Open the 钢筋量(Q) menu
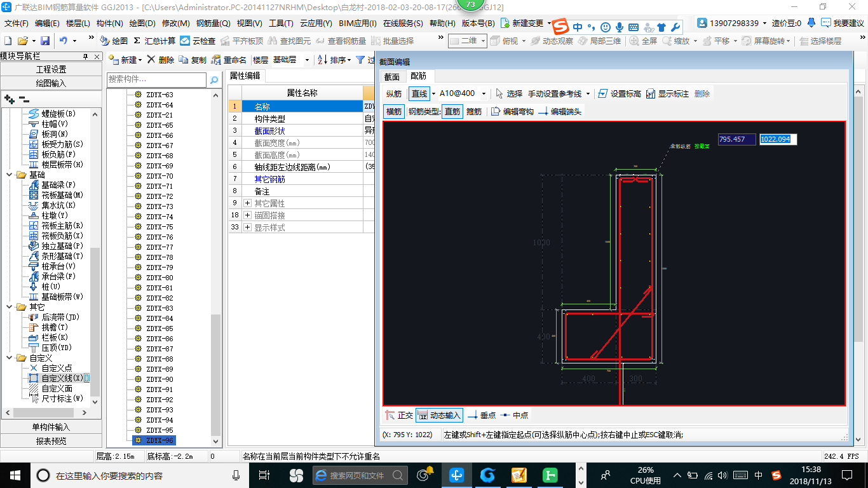 point(213,24)
